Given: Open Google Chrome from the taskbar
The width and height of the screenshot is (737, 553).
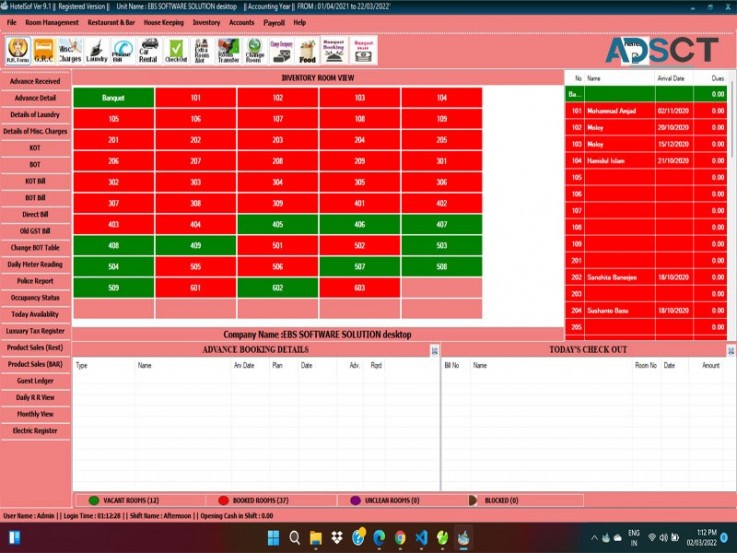Looking at the screenshot, I should click(x=400, y=537).
